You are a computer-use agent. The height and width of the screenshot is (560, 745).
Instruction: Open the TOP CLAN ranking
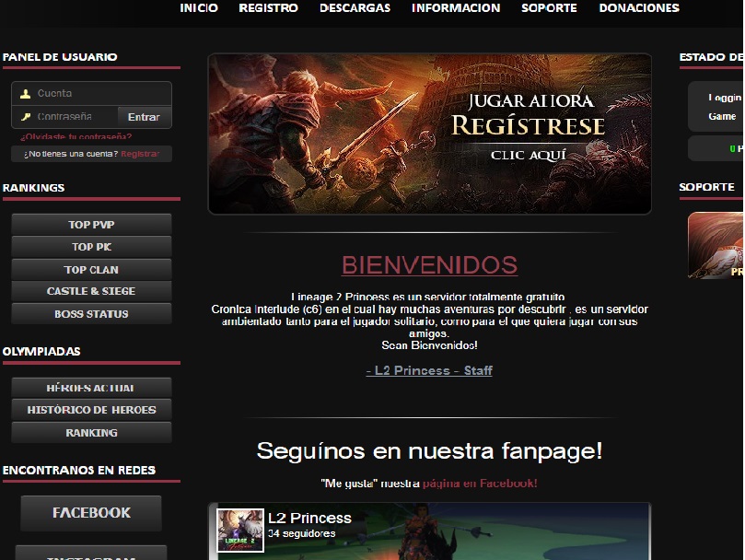click(91, 270)
